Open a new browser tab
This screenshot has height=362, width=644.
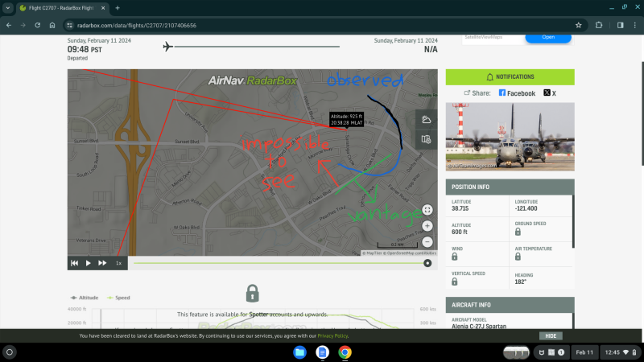pos(118,8)
